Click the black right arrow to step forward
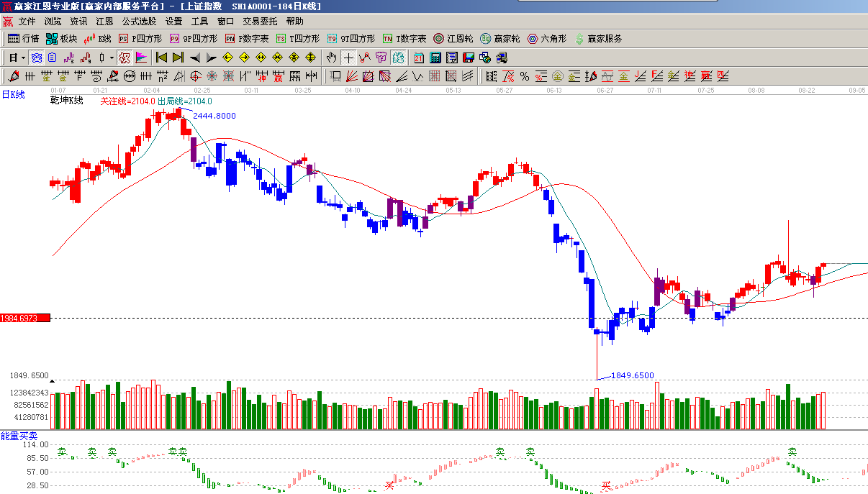Viewport: 868px width, 494px height. (211, 58)
